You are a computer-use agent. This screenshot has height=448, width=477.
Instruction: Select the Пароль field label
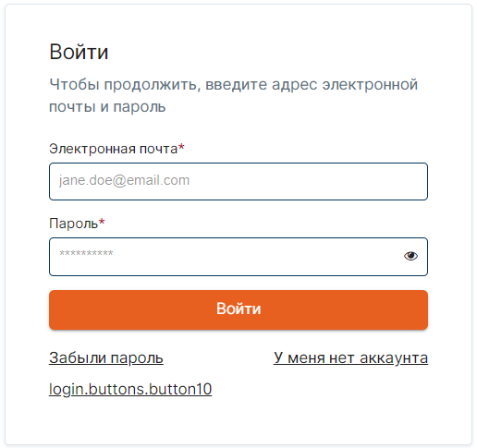click(73, 224)
